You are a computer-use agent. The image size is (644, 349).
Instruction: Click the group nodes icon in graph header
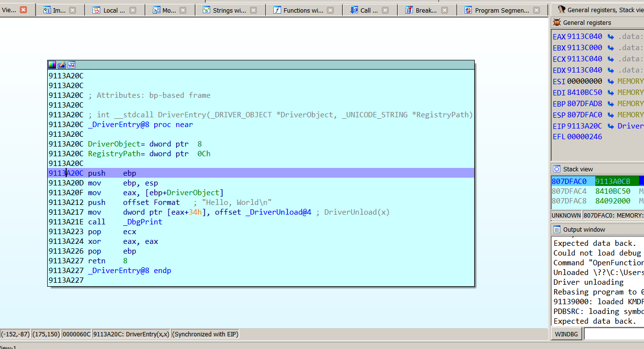(x=72, y=65)
